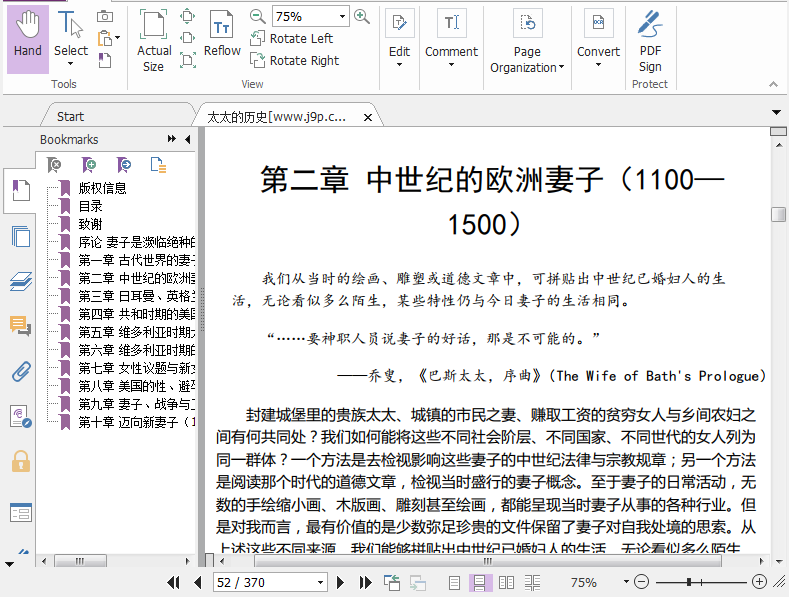Open the PDF Sign tool
This screenshot has width=789, height=597.
pos(650,40)
